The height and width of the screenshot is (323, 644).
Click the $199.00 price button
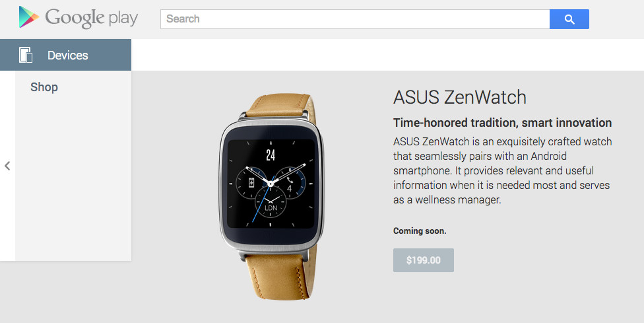tap(424, 260)
